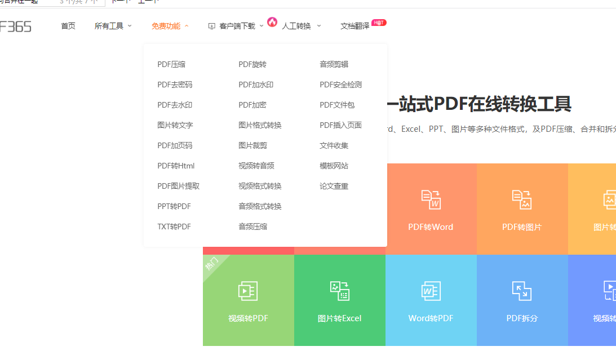Click the Word转PDF tile label
The image size is (616, 364).
coord(431,318)
